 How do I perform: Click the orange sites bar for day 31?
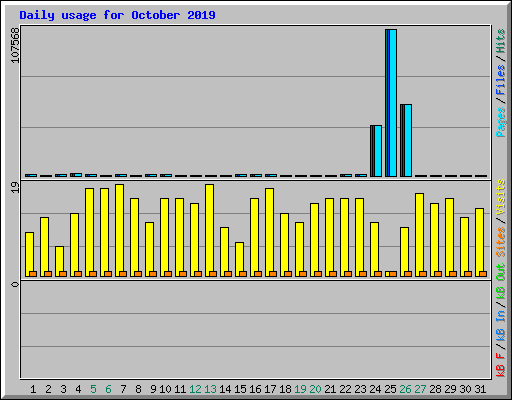[483, 274]
